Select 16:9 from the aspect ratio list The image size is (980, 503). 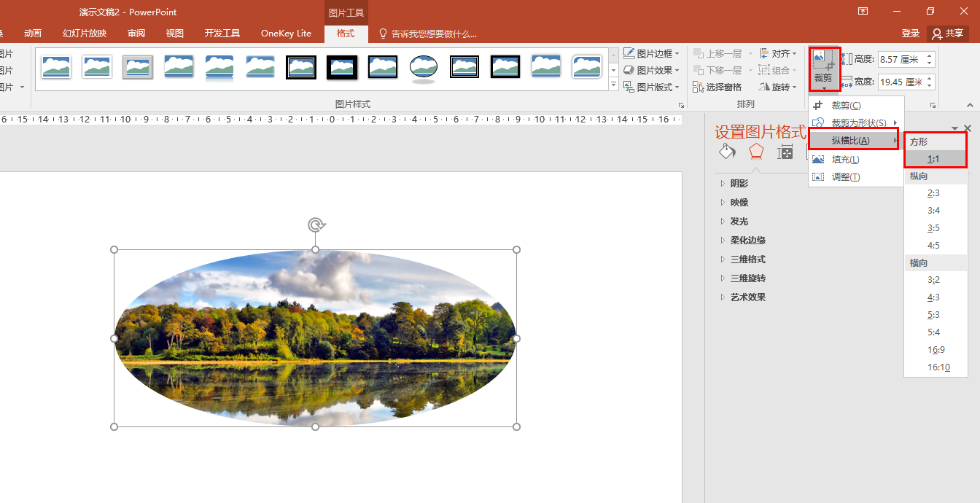(936, 350)
